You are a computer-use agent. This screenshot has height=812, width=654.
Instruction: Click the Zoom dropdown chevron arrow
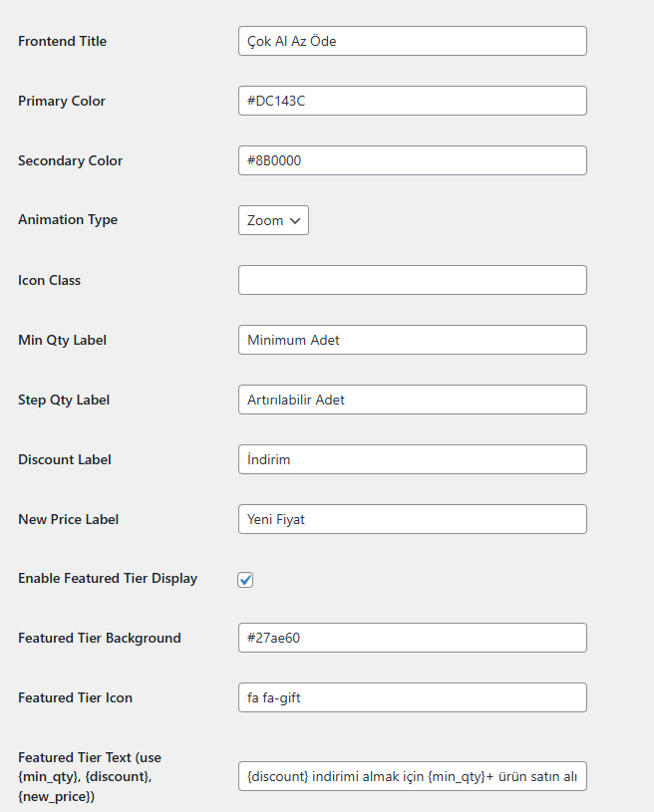pyautogui.click(x=295, y=220)
